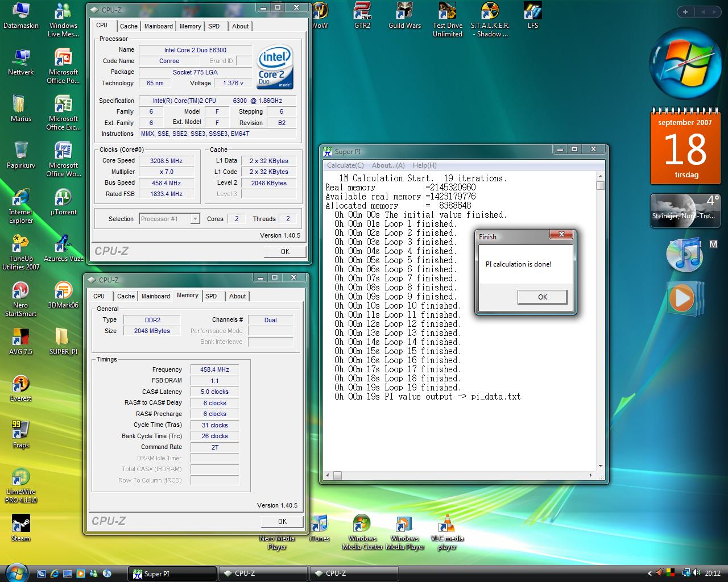Click Super PI scroll down arrow
Image resolution: width=728 pixels, height=582 pixels.
point(600,467)
